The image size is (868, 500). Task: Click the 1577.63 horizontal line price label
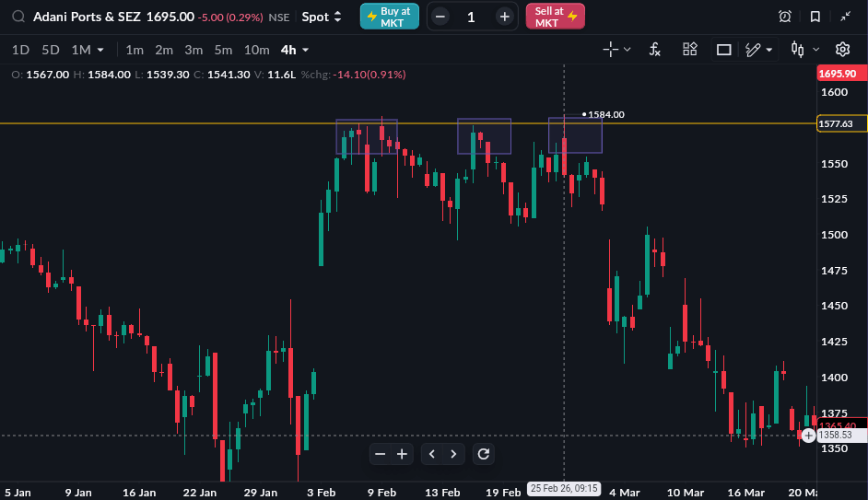[842, 123]
